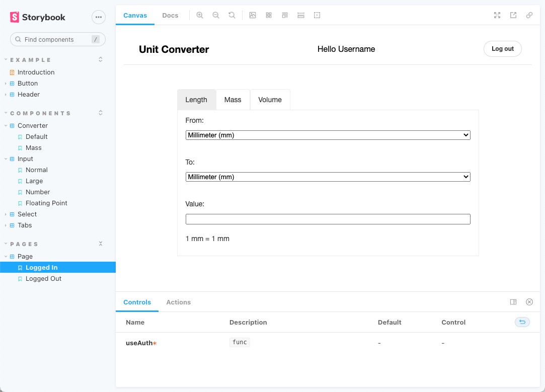Open the To unit dropdown

point(328,177)
